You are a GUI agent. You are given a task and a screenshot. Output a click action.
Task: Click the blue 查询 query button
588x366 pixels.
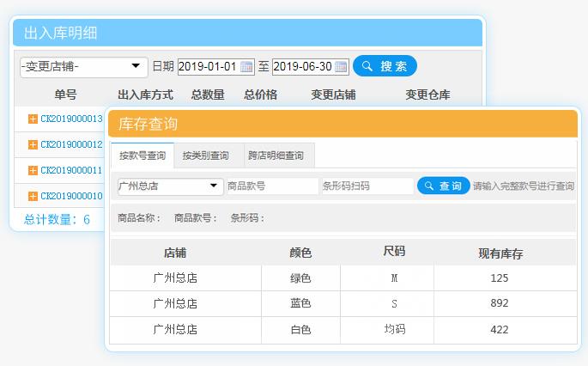[443, 186]
